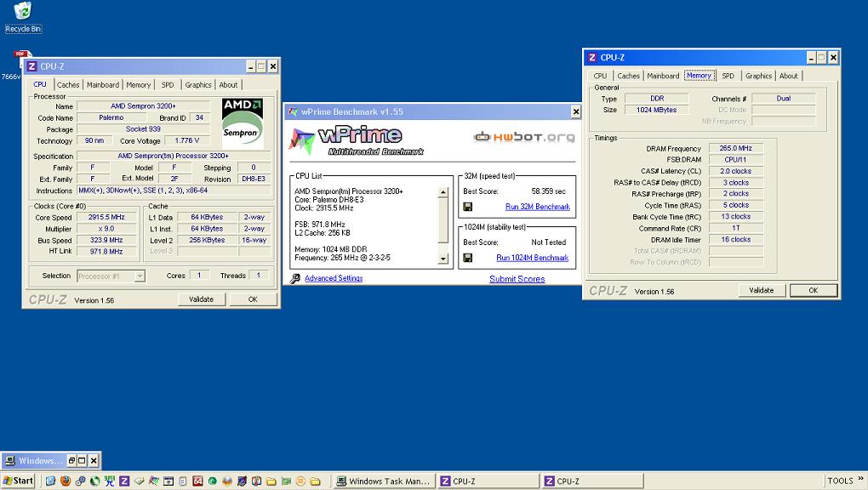The image size is (868, 490).
Task: Click the green globe quick launch icon
Action: click(94, 481)
